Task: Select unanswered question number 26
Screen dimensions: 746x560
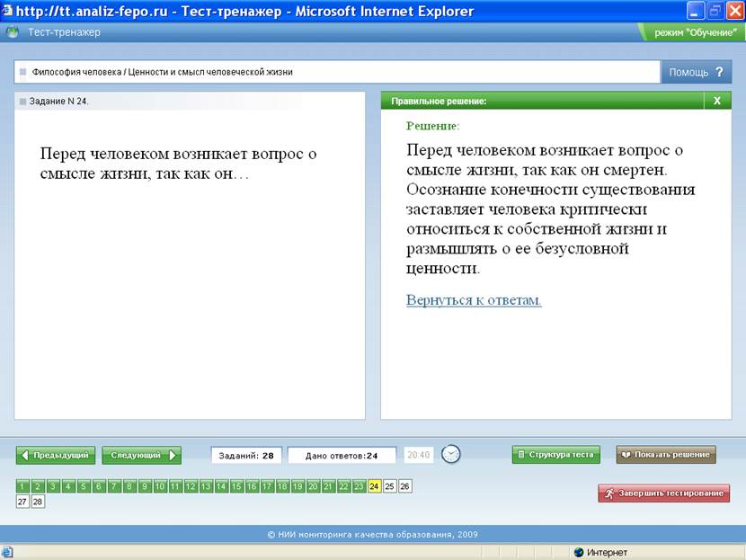Action: (404, 486)
